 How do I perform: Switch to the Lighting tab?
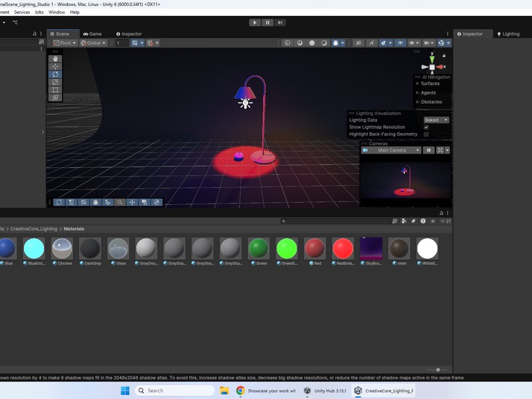[509, 34]
